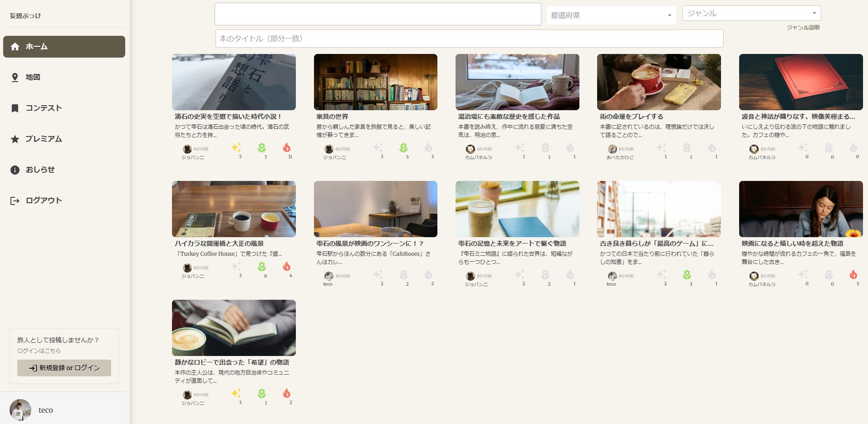Viewport: 868px width, 424px height.
Task: Click the sparkle icon on 静かなロビー card
Action: pyautogui.click(x=236, y=393)
